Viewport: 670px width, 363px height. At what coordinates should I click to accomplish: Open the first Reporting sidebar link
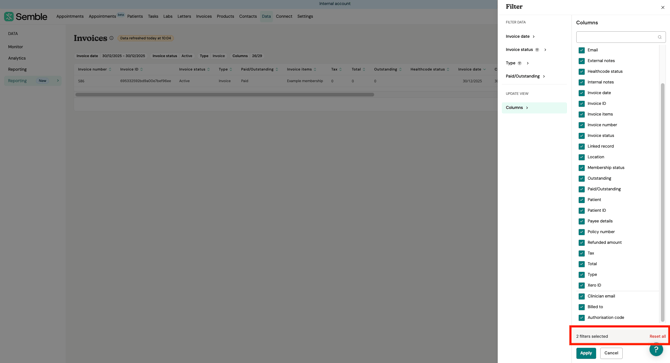pyautogui.click(x=17, y=69)
